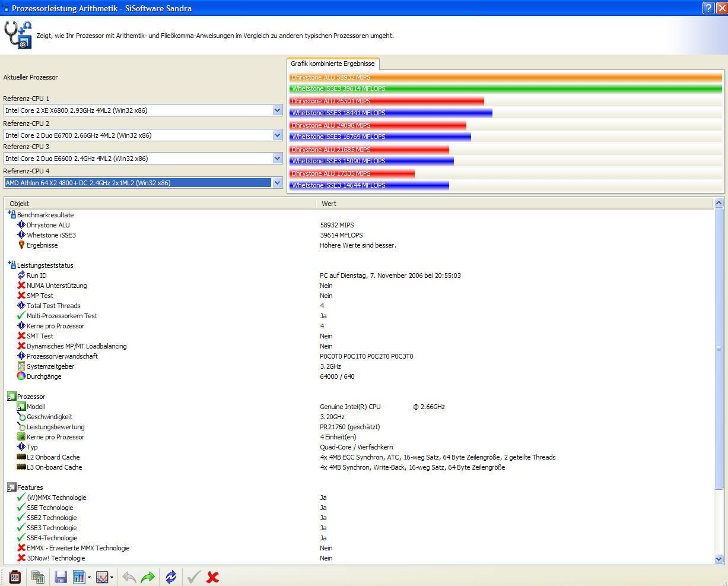Click the chip icon beside L3 On-board Cache
This screenshot has width=728, height=586.
point(21,467)
